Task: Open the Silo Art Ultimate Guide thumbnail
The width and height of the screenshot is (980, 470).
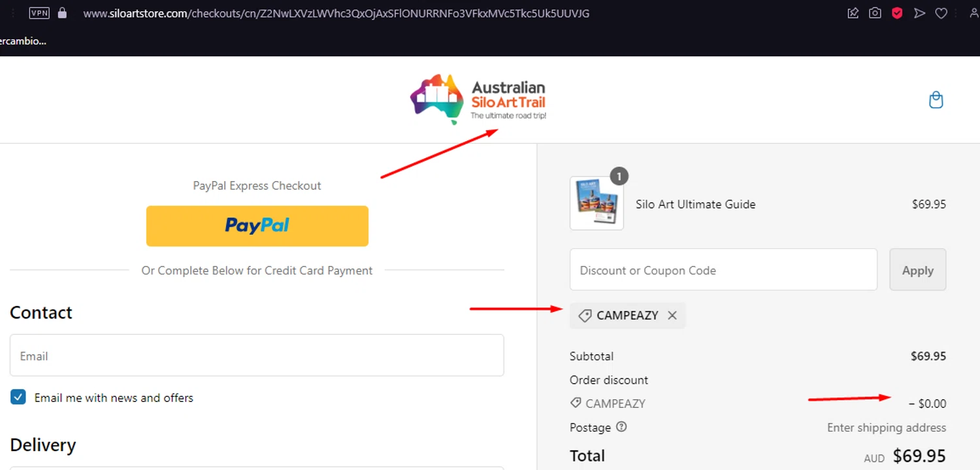Action: 596,203
